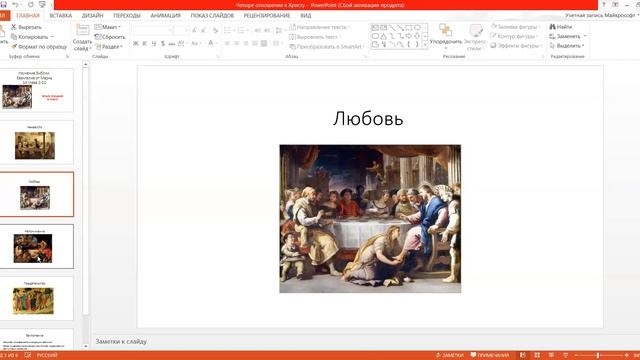Open the ПЕРЕХОДЫ ribbon tab

click(127, 16)
